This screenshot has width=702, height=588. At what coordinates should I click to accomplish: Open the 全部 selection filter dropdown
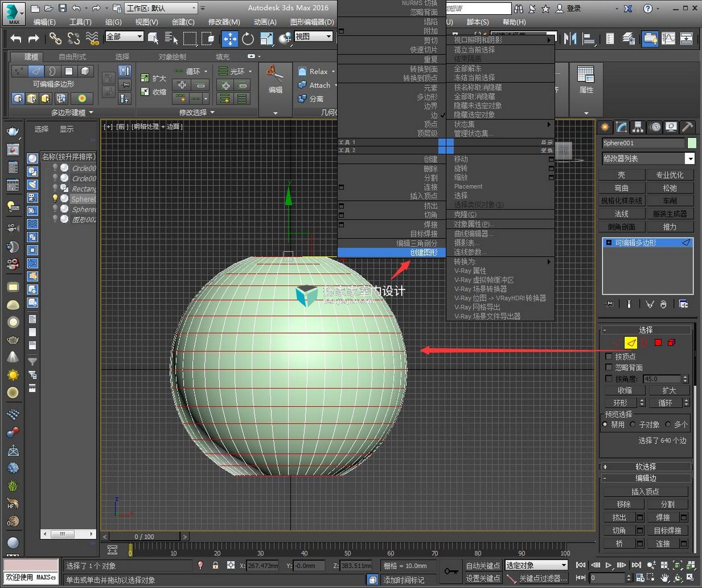[124, 36]
